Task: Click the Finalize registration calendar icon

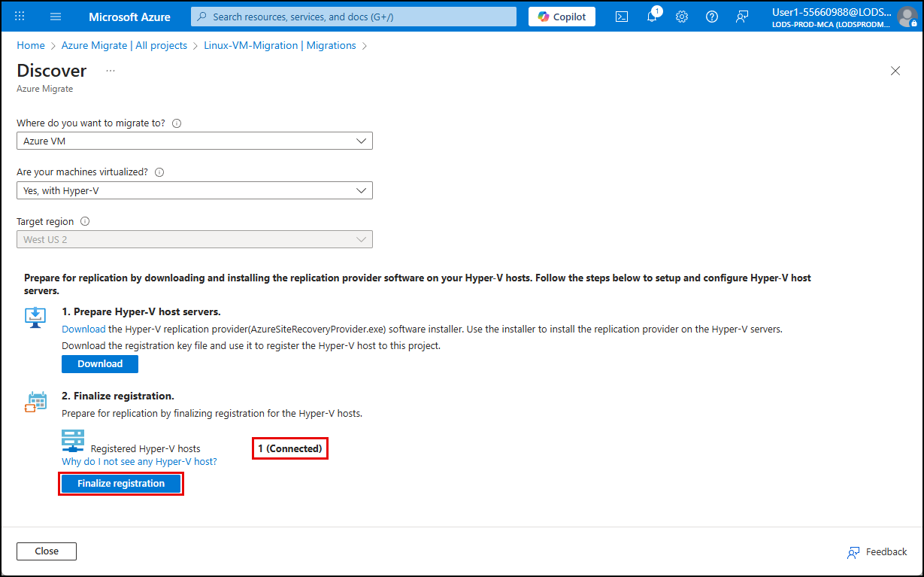Action: [x=35, y=402]
